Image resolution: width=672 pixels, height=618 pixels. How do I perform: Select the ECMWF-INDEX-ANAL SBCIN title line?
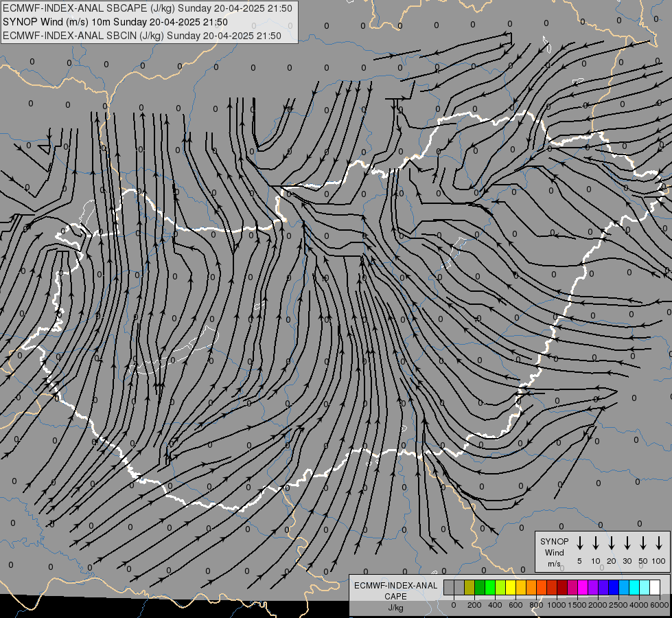[x=142, y=36]
